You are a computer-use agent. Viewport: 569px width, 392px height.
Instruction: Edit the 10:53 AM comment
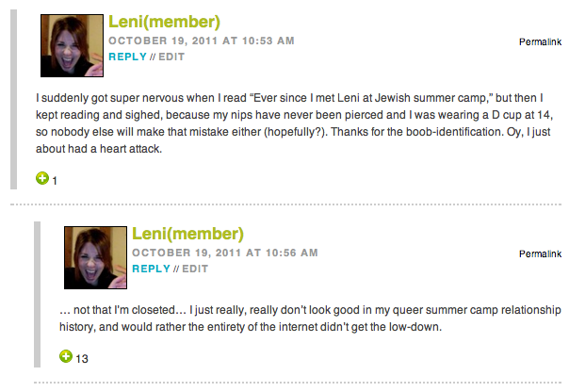click(x=171, y=57)
